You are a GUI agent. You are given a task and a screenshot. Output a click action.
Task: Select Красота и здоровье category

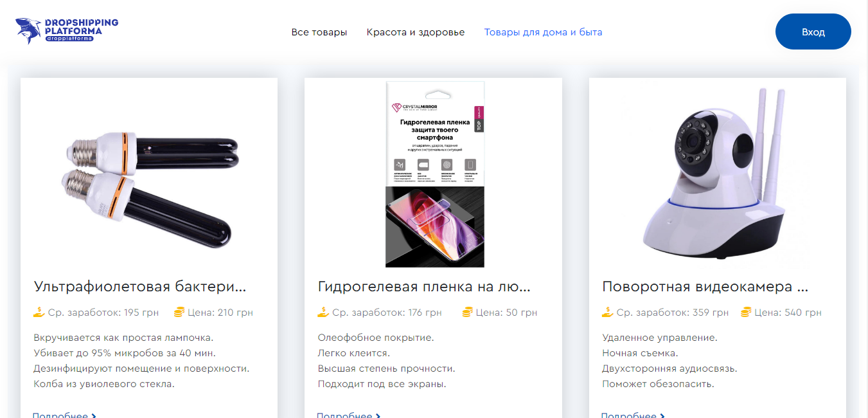point(415,32)
